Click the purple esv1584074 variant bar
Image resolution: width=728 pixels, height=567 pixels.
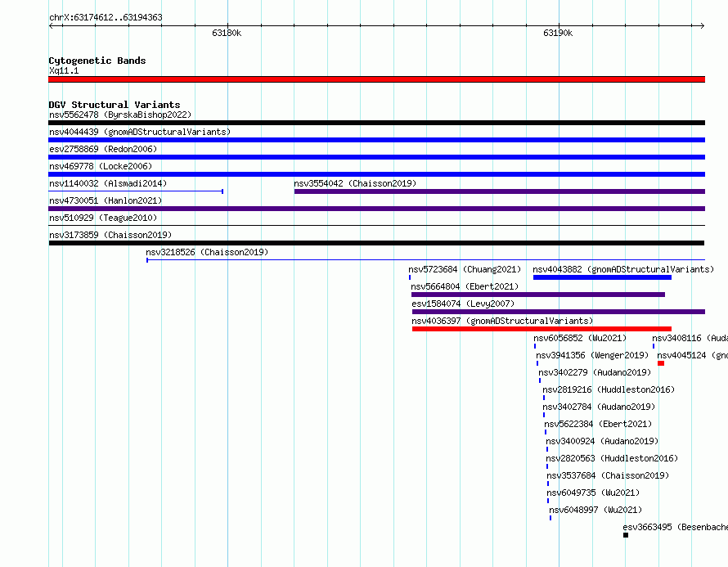point(559,312)
